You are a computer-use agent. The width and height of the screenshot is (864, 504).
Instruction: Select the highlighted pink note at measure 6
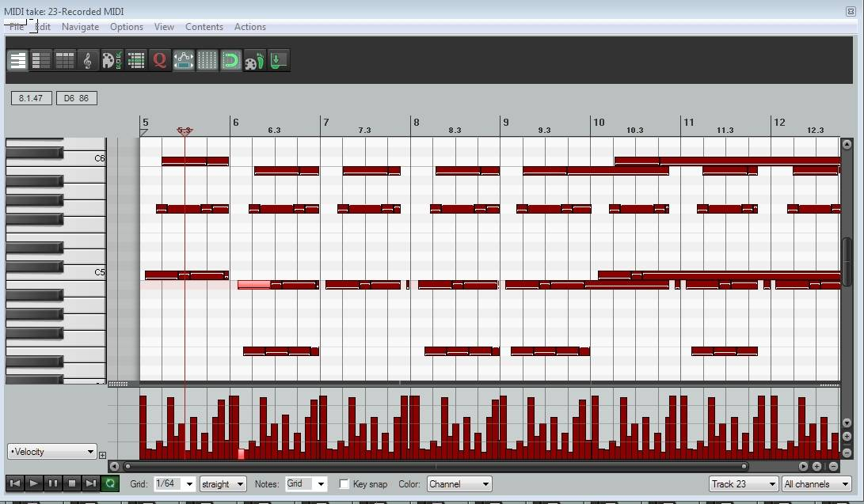tap(254, 285)
